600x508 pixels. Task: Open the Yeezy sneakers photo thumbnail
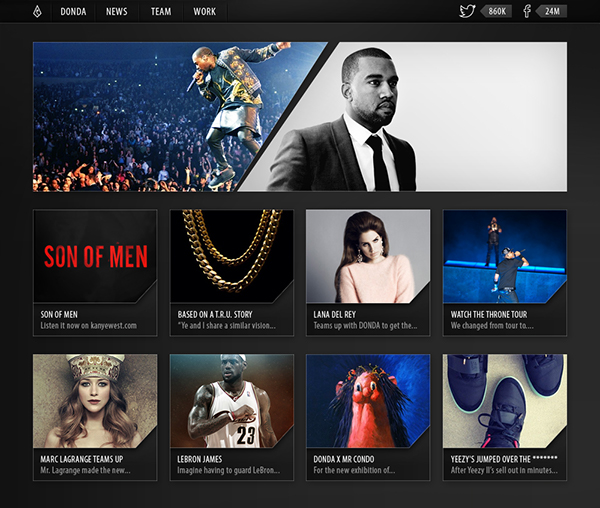coord(505,401)
